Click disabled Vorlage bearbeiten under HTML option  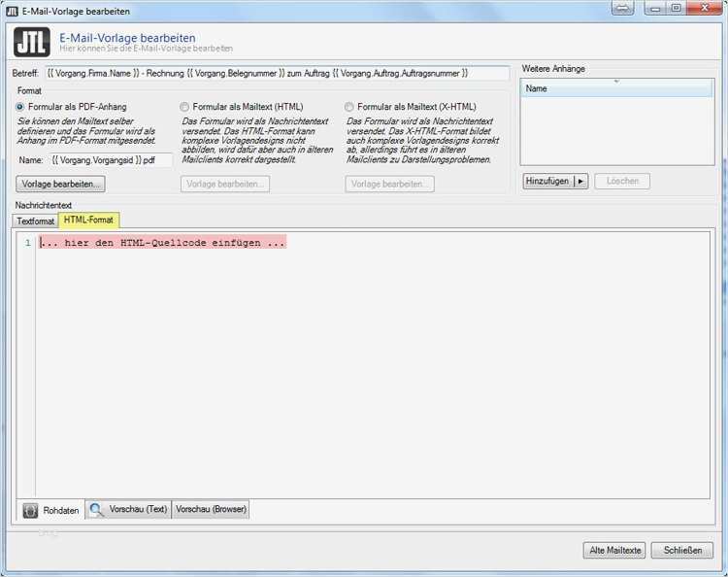[x=225, y=184]
